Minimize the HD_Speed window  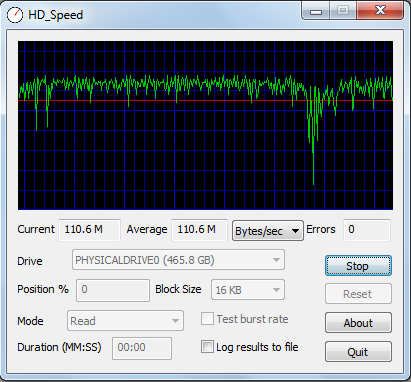click(x=316, y=11)
